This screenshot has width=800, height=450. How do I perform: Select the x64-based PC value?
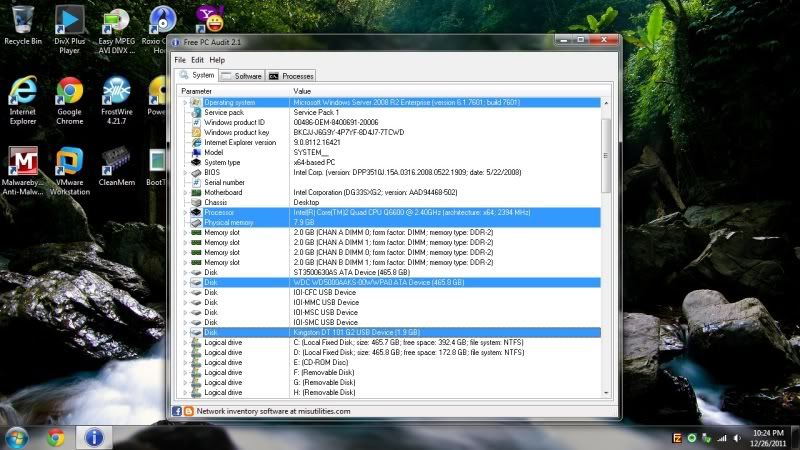314,162
